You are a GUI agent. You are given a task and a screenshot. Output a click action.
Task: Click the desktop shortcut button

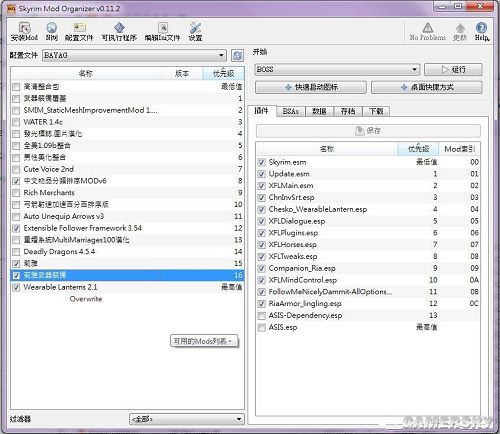click(x=427, y=87)
